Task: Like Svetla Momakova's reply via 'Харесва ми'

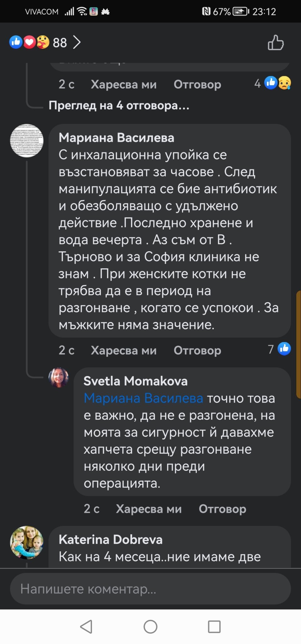Action: [x=149, y=509]
